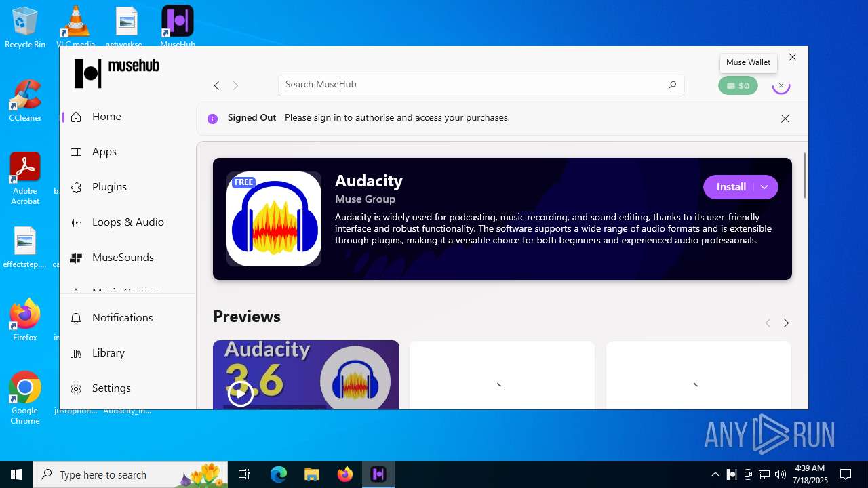The height and width of the screenshot is (488, 868).
Task: Open the Plugins section
Action: pyautogui.click(x=127, y=187)
